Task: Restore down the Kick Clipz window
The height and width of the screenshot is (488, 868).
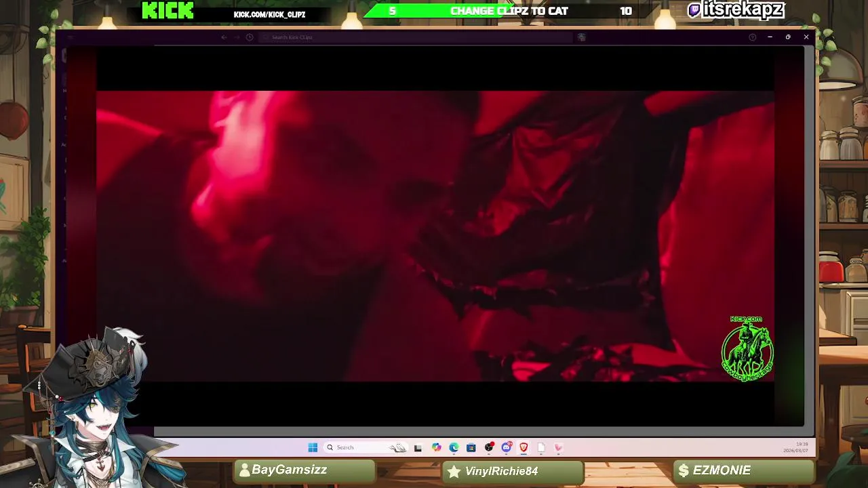Action: coord(788,37)
